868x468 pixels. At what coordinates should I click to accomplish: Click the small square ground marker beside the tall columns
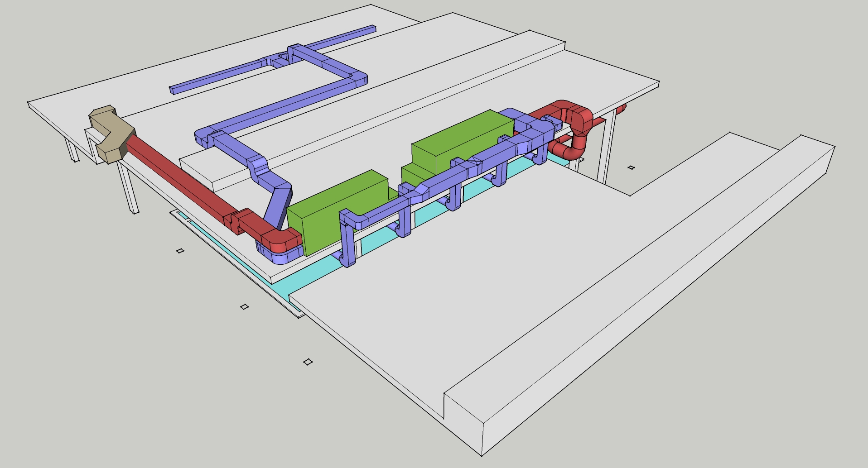tap(631, 168)
